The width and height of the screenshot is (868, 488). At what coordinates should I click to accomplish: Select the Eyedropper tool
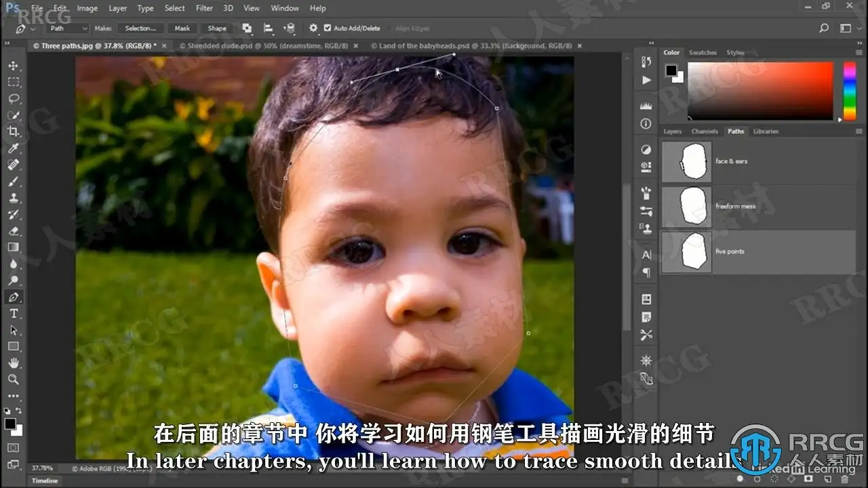(13, 148)
